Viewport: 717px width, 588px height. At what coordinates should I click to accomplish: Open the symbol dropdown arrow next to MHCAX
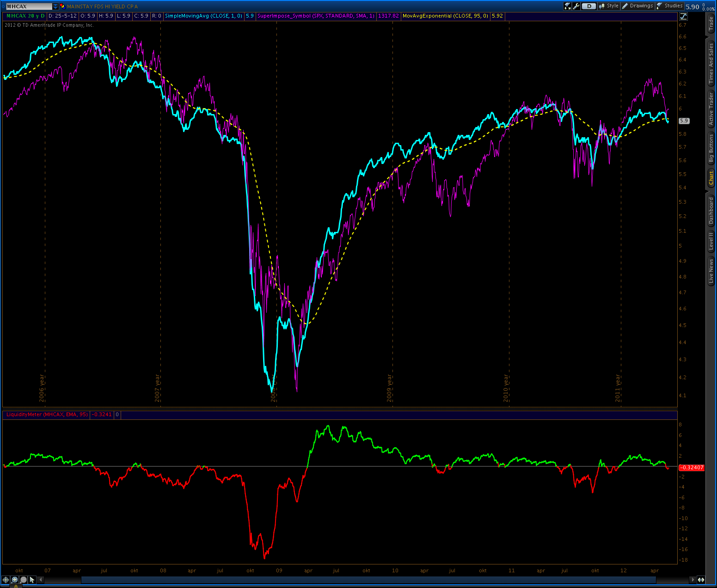point(56,6)
